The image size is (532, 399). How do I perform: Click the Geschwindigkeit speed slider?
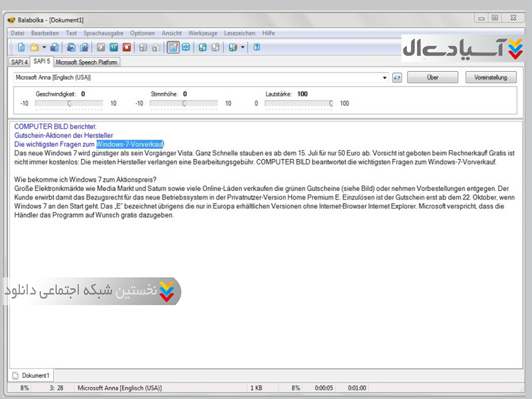[69, 103]
